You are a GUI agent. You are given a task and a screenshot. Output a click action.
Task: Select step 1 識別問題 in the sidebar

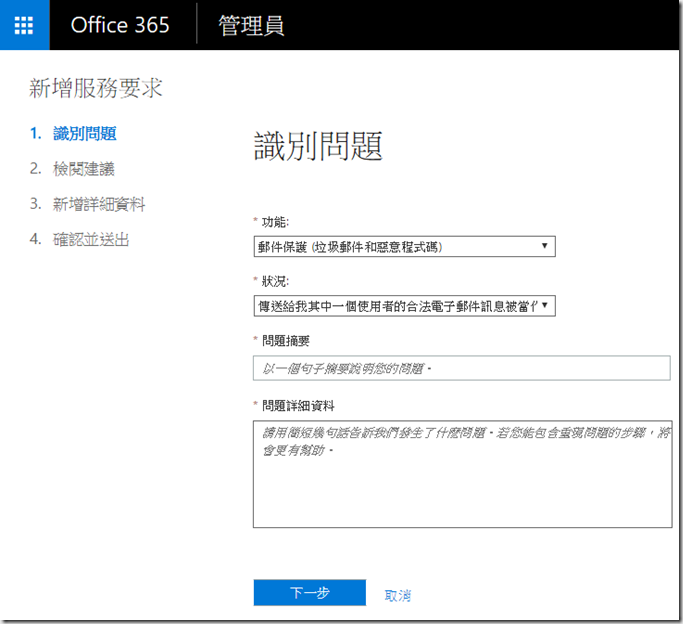pyautogui.click(x=84, y=133)
